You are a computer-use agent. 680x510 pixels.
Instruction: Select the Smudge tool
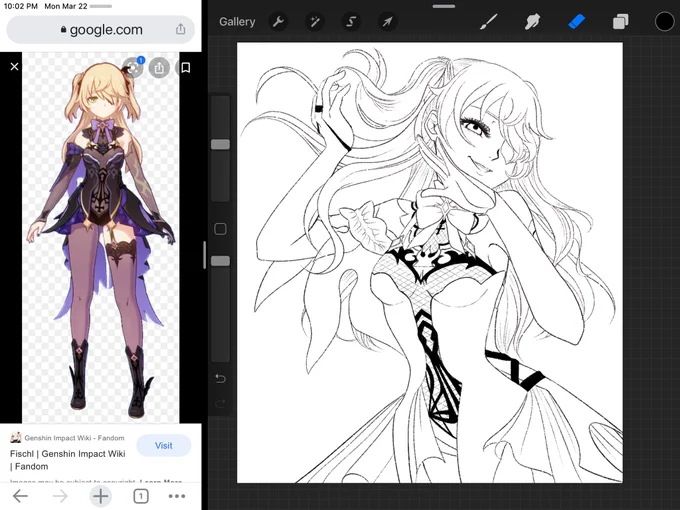(533, 21)
